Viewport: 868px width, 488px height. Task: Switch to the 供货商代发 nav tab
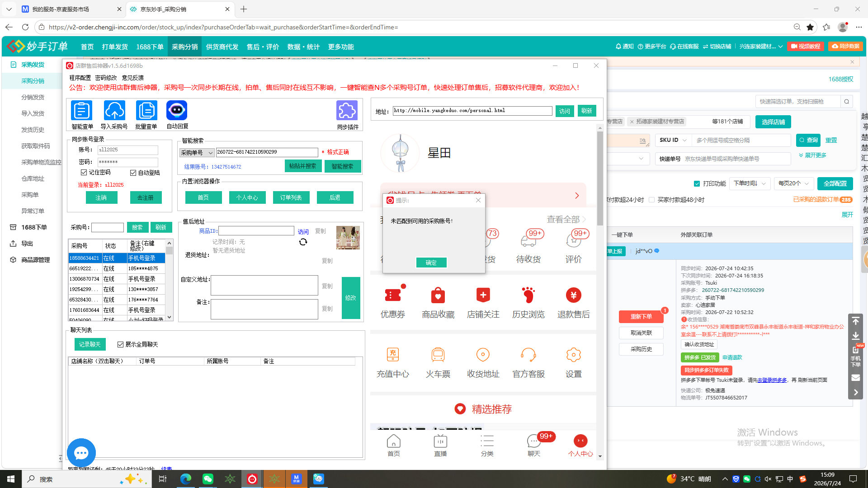pyautogui.click(x=222, y=47)
